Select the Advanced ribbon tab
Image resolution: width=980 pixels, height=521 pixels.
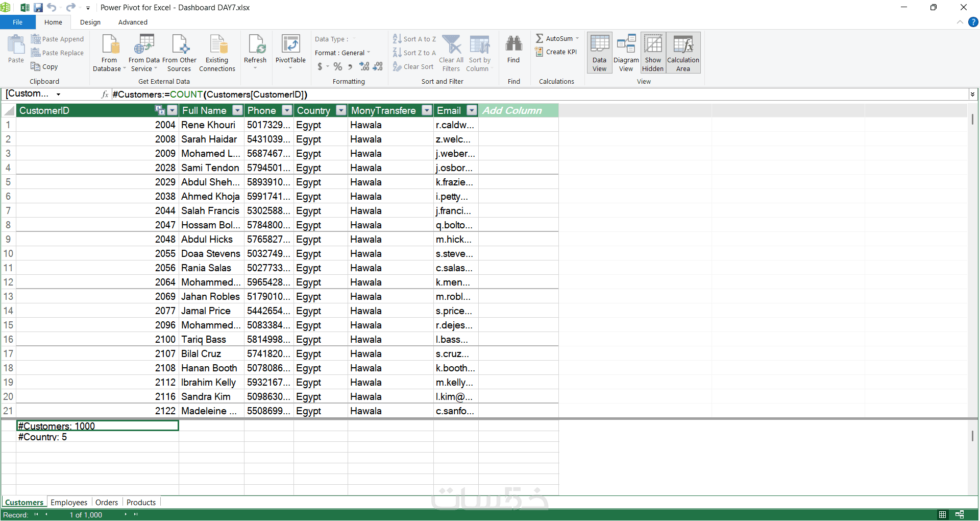tap(133, 22)
